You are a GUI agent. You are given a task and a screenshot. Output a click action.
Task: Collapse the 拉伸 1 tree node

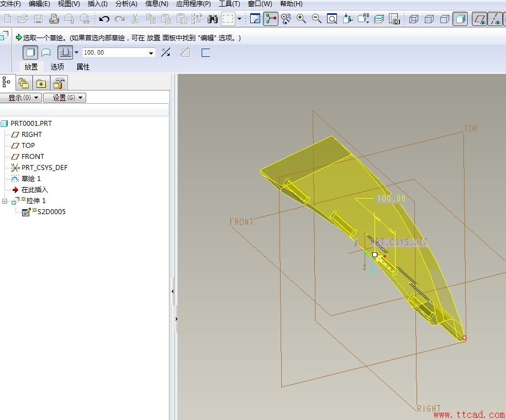coord(5,201)
